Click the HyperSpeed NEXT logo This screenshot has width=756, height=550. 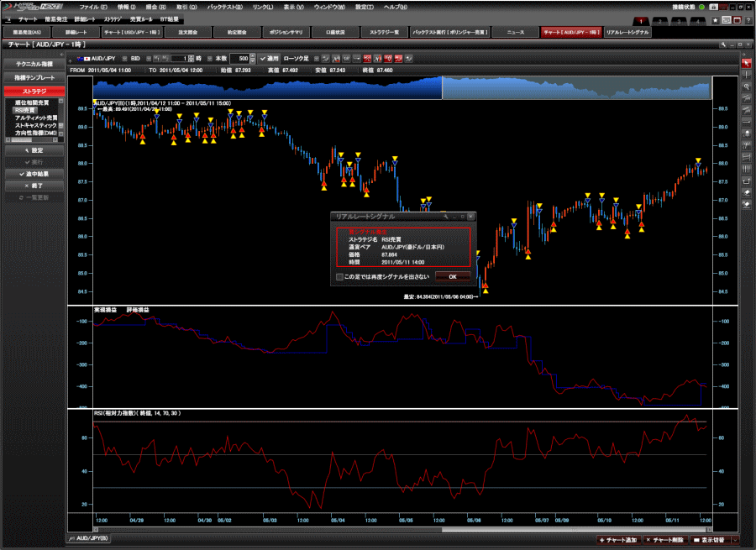tap(33, 6)
